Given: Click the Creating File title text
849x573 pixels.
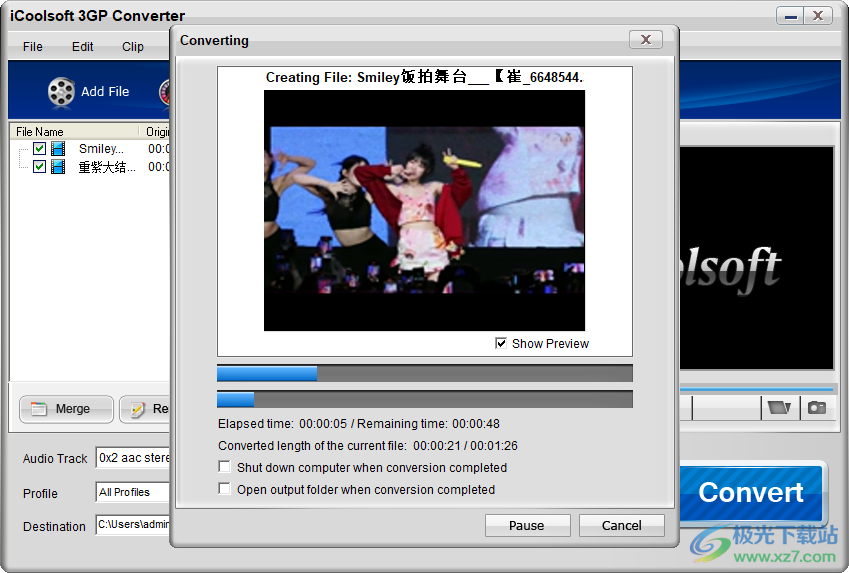Looking at the screenshot, I should coord(424,77).
